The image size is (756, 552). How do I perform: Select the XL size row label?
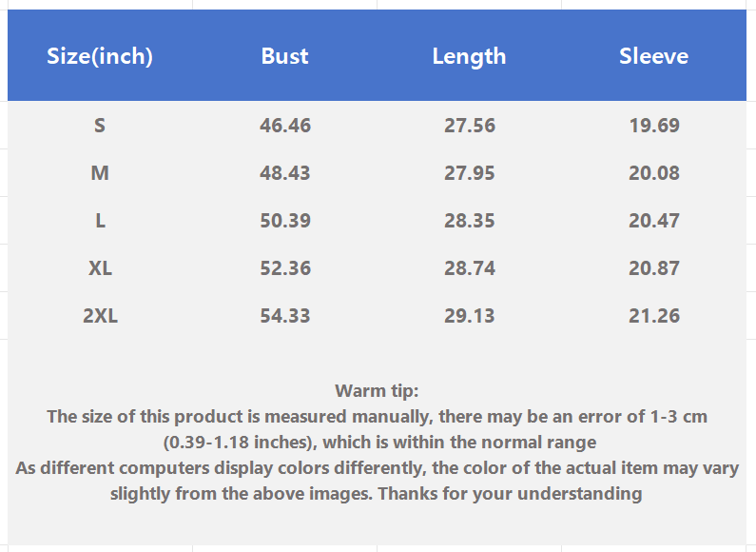click(x=100, y=268)
